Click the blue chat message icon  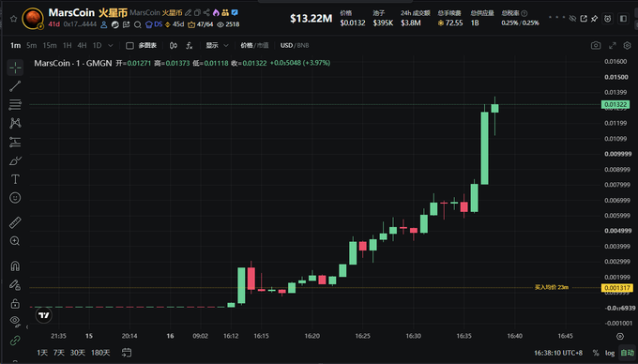(x=235, y=13)
